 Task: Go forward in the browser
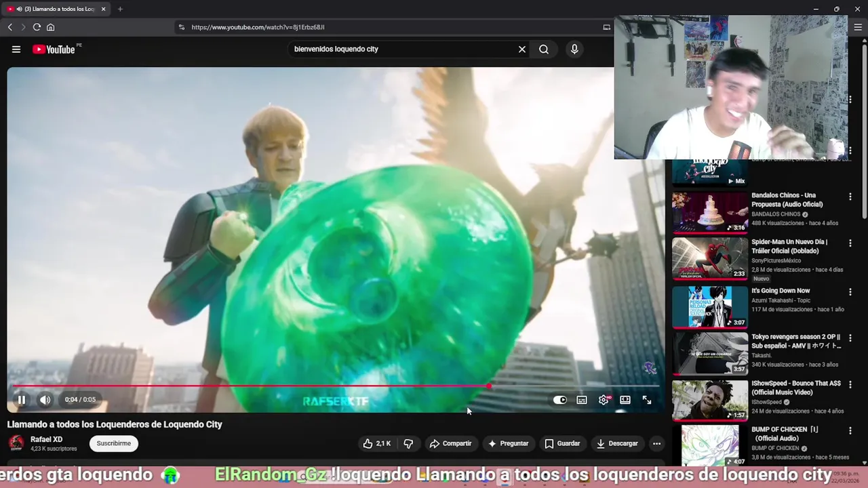point(22,27)
